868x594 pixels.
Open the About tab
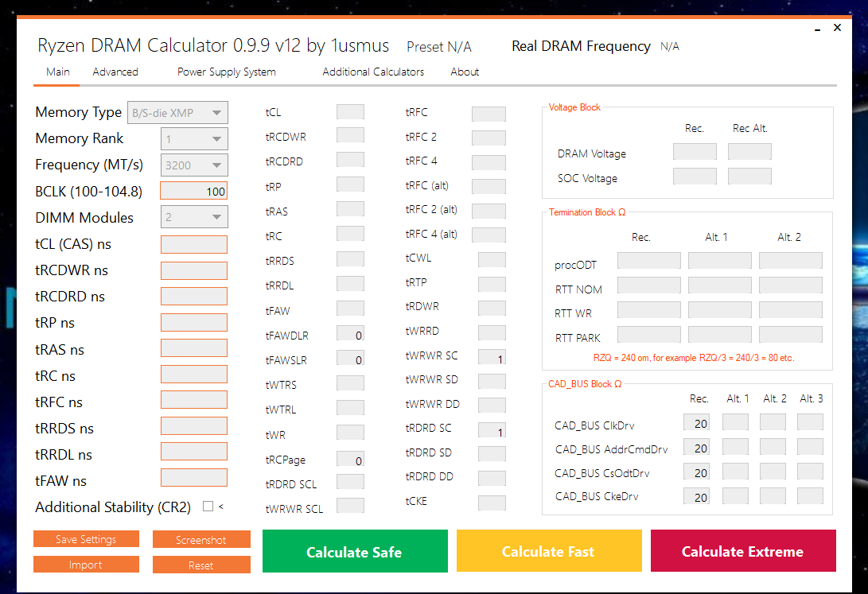click(465, 72)
